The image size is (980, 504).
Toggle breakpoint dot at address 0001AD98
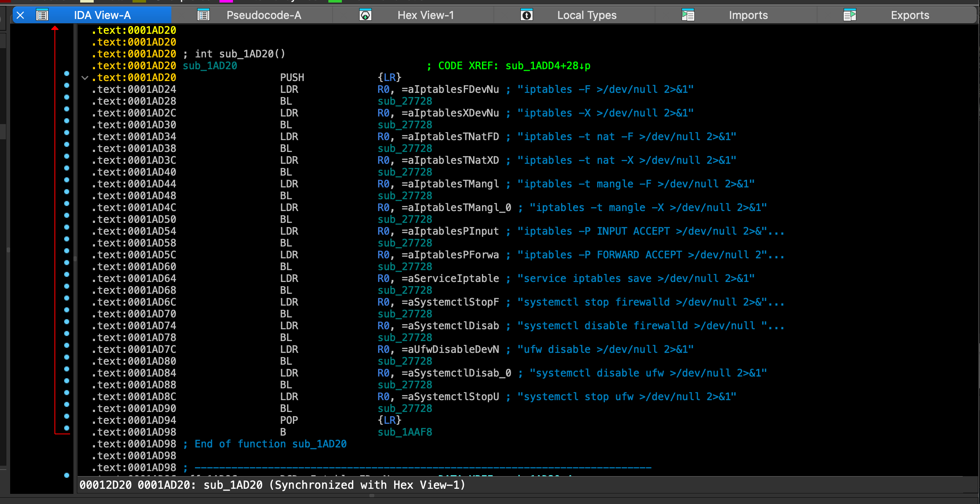pos(67,428)
